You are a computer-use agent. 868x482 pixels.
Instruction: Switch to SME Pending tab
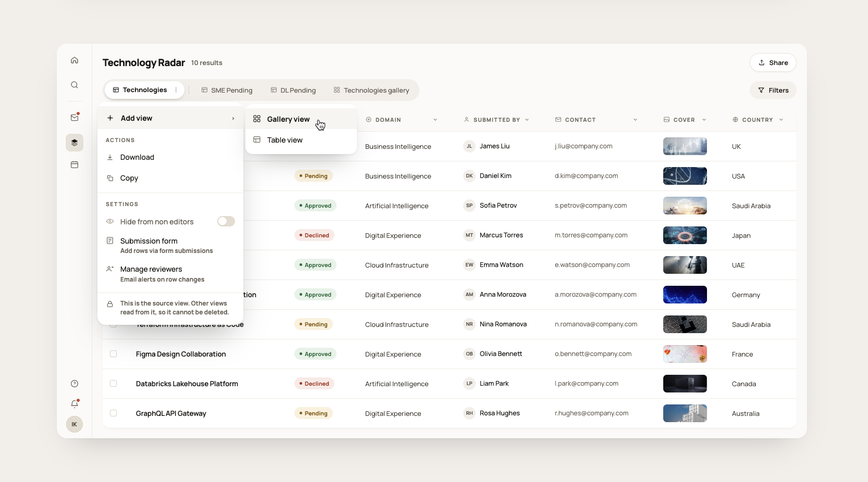coord(227,90)
